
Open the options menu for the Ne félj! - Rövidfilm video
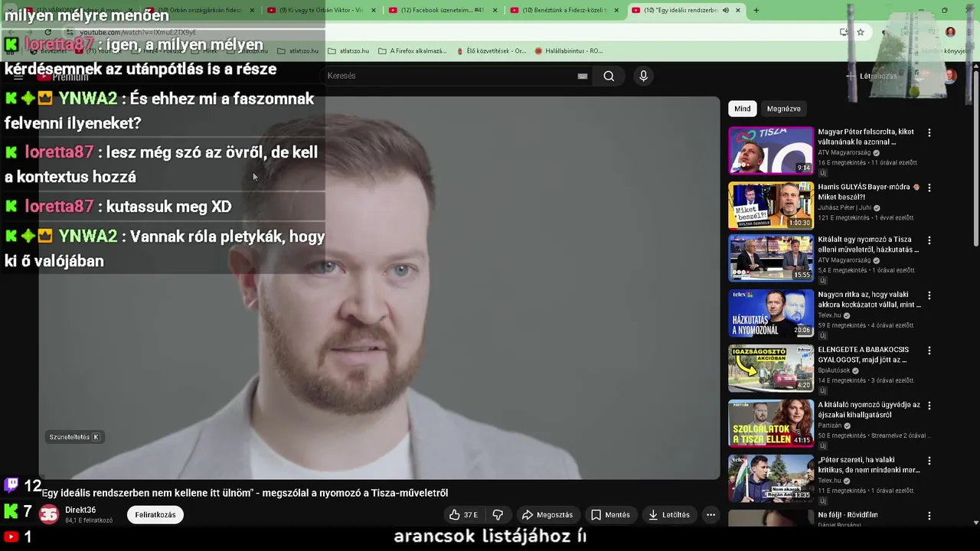click(x=929, y=516)
